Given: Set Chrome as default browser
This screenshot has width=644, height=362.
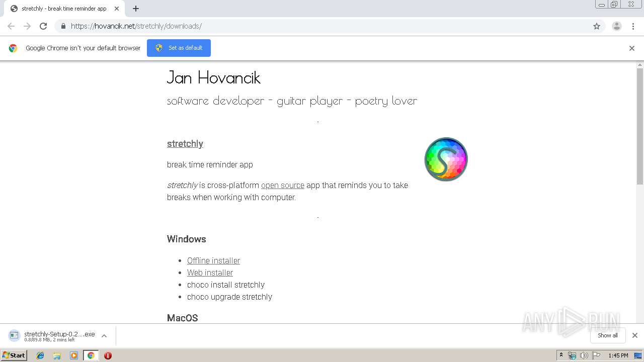Looking at the screenshot, I should tap(179, 48).
